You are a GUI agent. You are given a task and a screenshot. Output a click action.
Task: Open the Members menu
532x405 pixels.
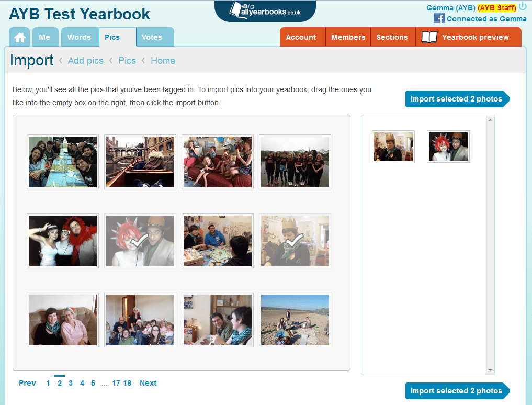347,37
